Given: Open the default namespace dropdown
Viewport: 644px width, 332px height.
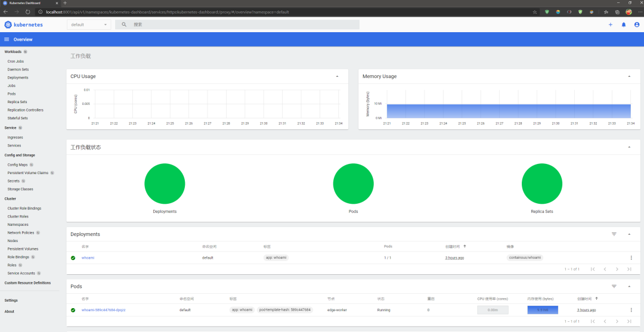Looking at the screenshot, I should tap(89, 24).
